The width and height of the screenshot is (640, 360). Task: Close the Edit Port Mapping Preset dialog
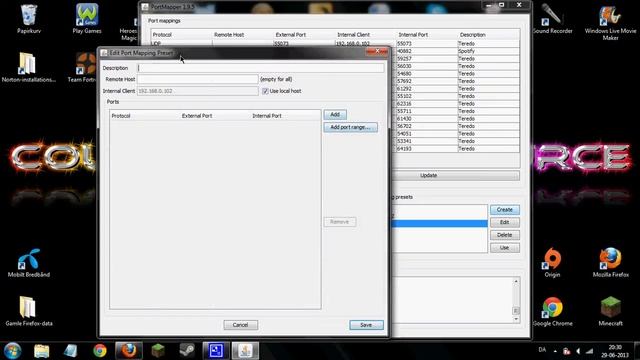(377, 51)
